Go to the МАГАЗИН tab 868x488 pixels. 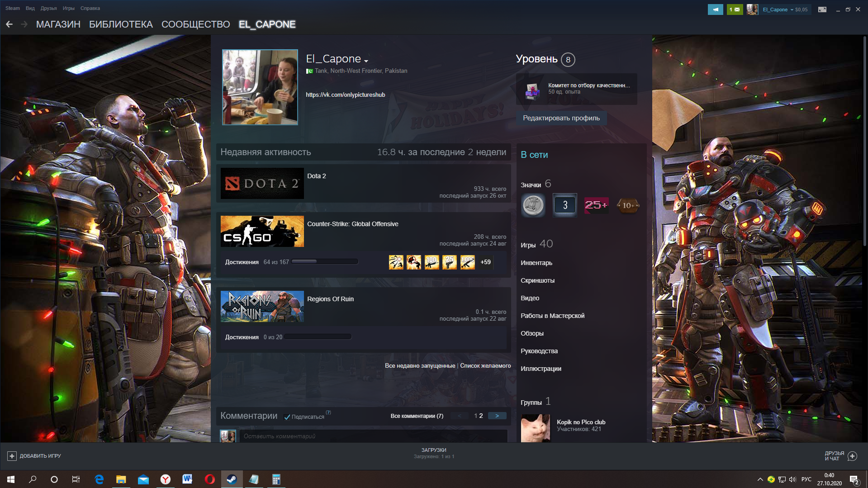pos(58,24)
